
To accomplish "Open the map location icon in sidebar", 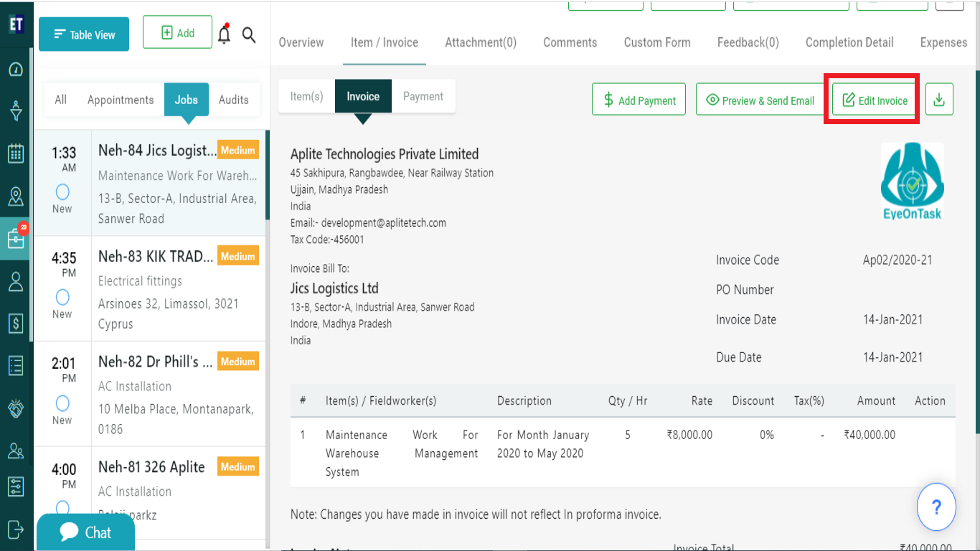I will point(16,196).
